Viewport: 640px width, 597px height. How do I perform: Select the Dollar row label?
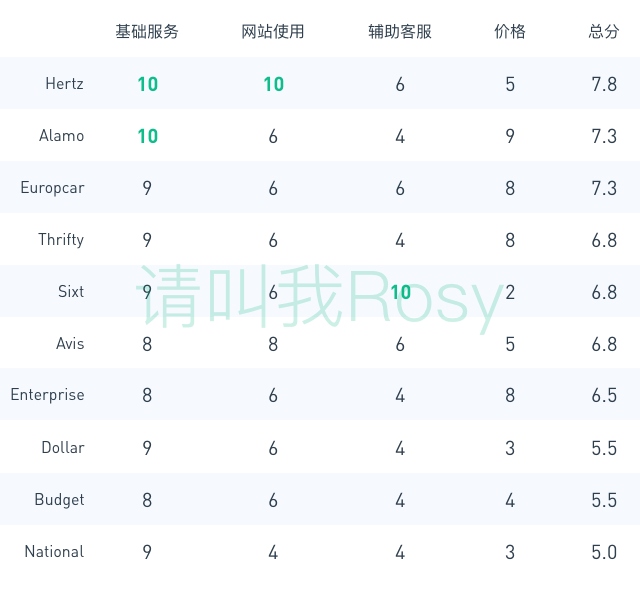pos(63,448)
